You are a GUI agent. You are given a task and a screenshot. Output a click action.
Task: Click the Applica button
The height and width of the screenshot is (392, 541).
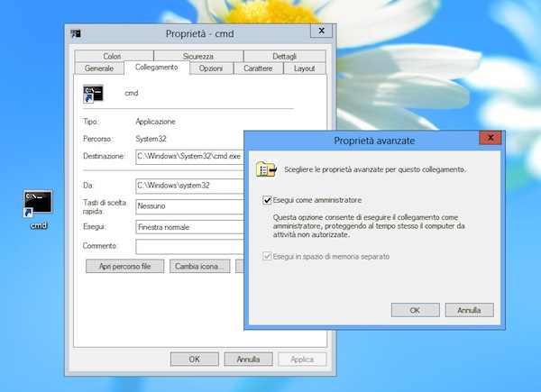[302, 360]
